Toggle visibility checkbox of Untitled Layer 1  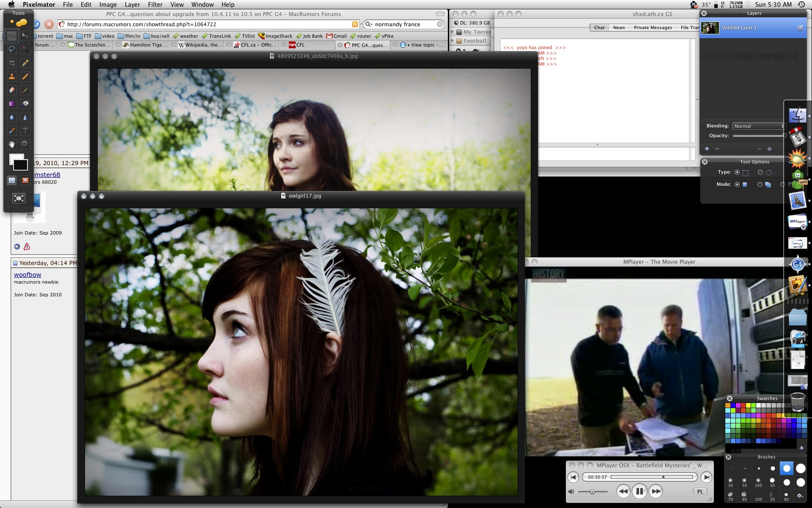point(800,28)
